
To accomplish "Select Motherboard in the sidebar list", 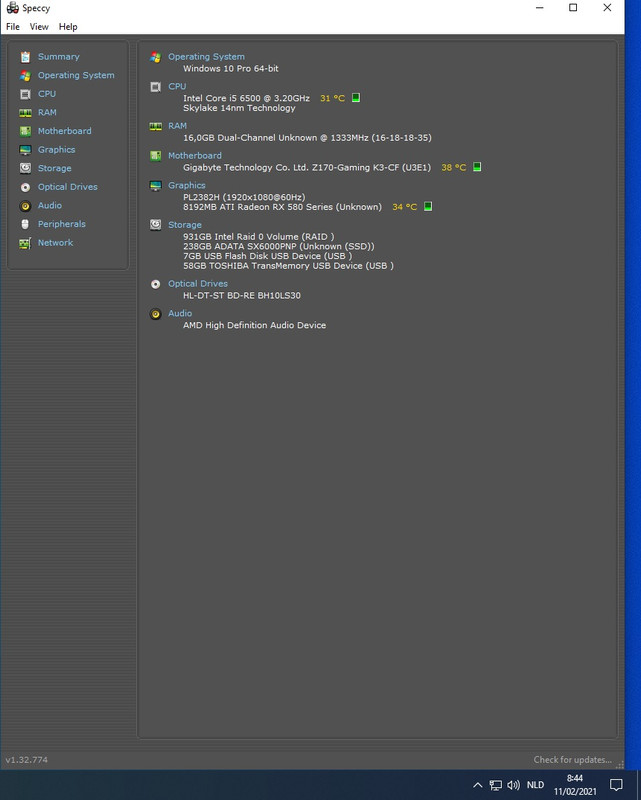I will click(65, 131).
